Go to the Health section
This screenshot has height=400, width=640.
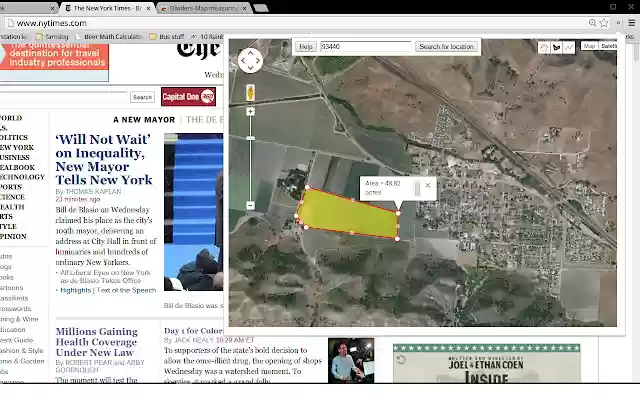[x=12, y=207]
